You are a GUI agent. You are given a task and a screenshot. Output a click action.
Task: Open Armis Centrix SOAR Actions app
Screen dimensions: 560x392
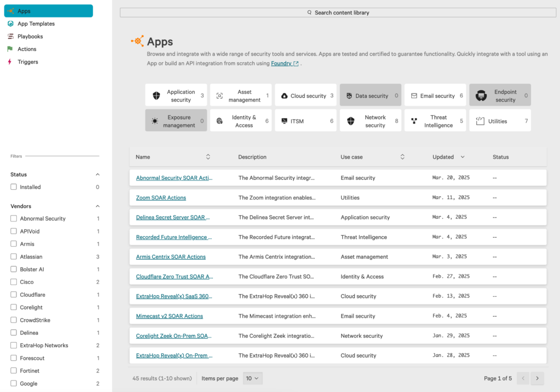(x=171, y=257)
